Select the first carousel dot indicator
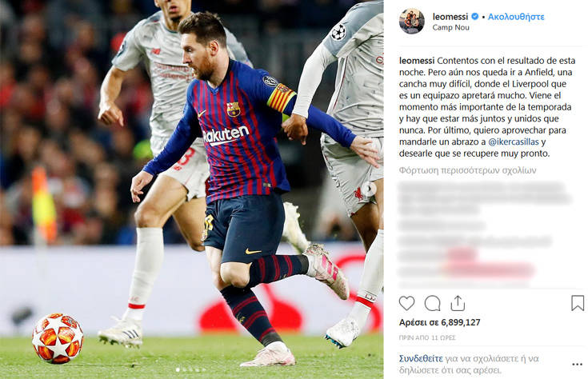The image size is (588, 379). point(178,370)
